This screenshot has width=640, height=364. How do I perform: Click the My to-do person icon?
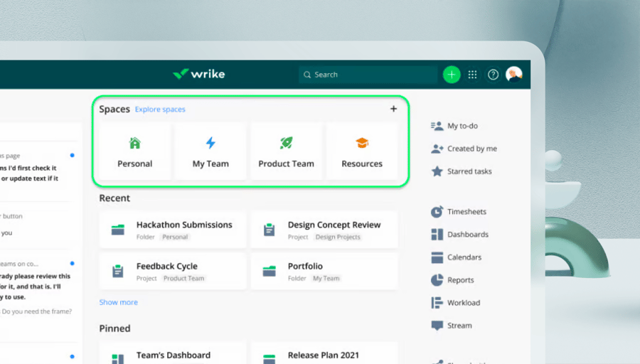pos(437,126)
